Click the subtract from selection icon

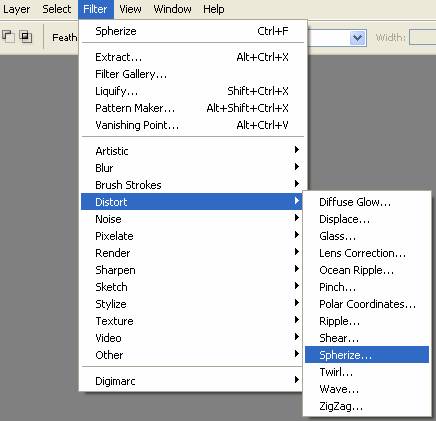tap(8, 36)
